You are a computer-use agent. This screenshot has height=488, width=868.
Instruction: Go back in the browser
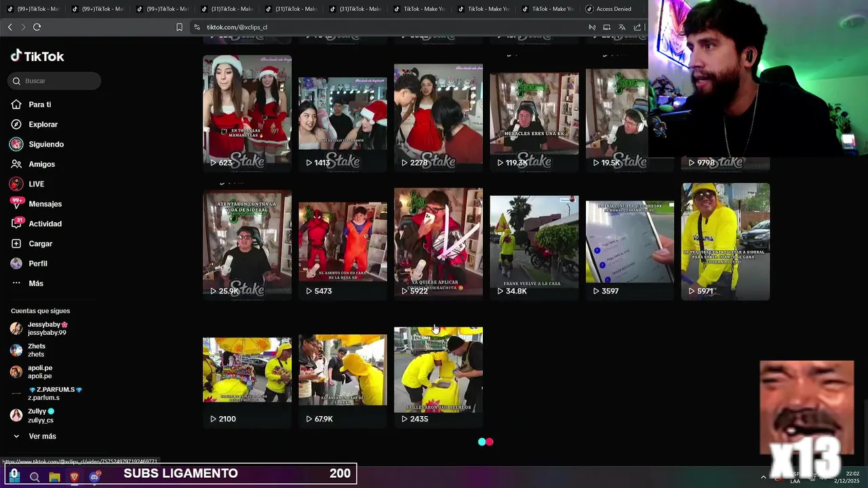(x=9, y=27)
